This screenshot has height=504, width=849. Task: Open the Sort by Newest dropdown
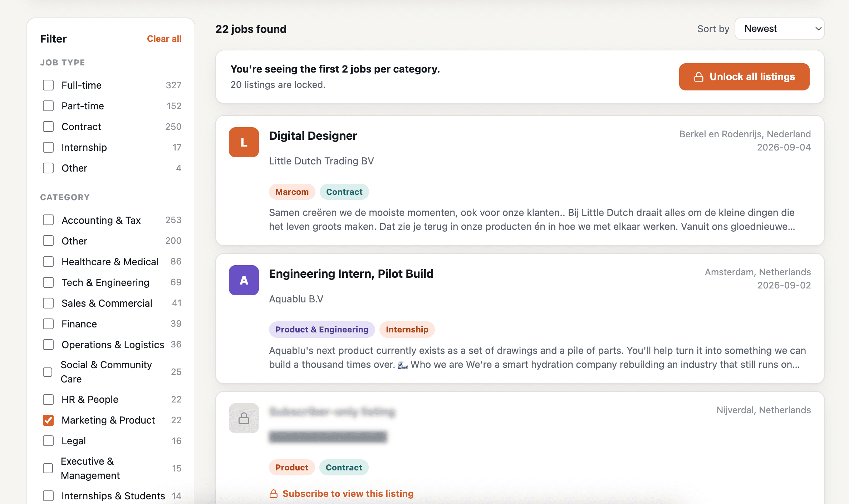click(x=780, y=29)
